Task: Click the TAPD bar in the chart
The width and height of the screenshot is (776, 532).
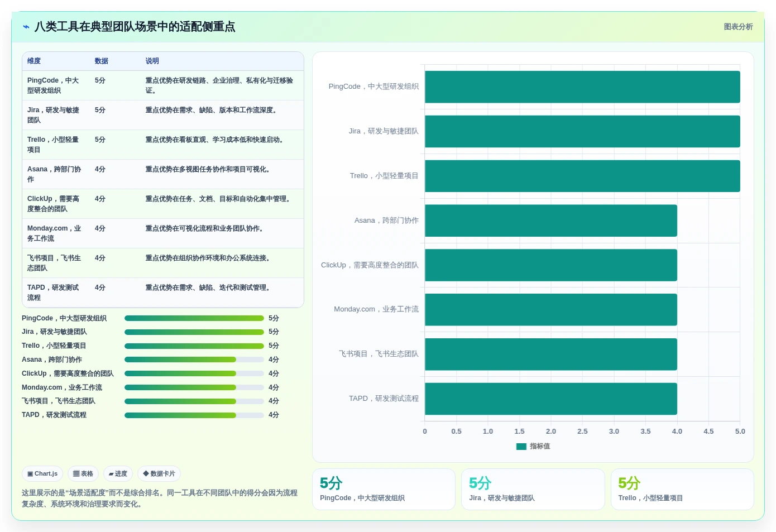Action: (x=551, y=399)
